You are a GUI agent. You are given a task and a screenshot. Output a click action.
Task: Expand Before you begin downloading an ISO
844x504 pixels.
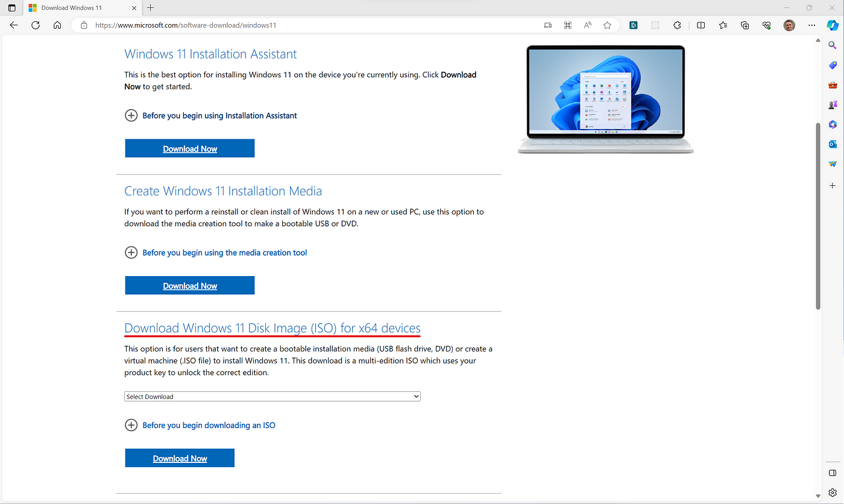[x=200, y=425]
